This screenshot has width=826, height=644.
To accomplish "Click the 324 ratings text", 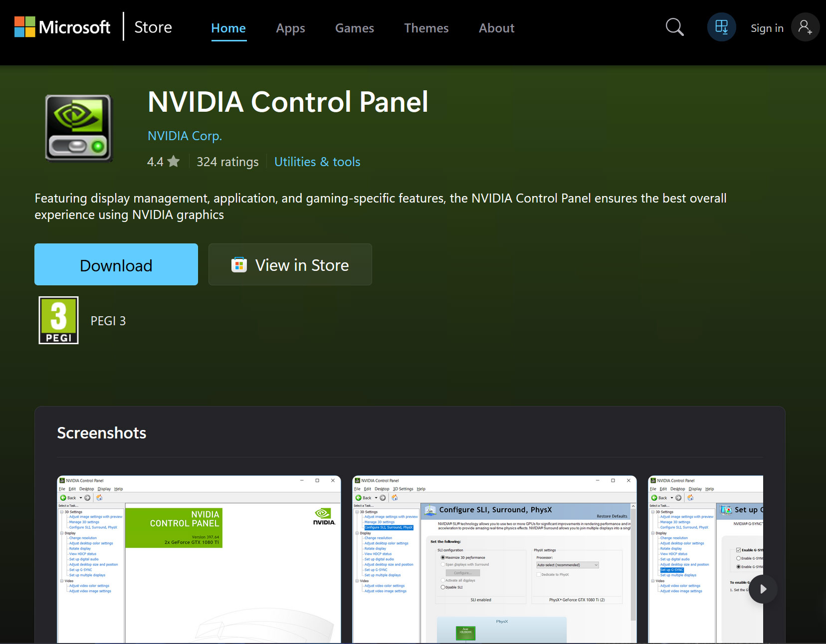I will pyautogui.click(x=227, y=162).
